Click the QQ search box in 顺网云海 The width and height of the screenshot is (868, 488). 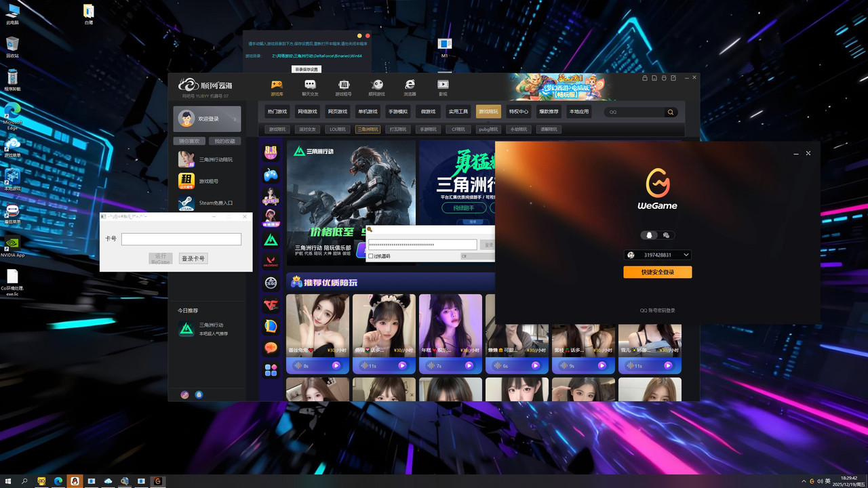tap(635, 112)
